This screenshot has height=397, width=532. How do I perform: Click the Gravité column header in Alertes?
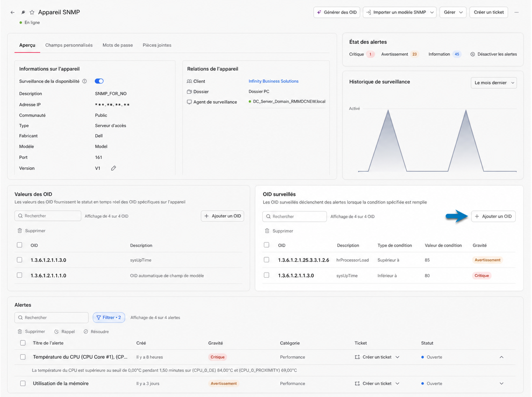[x=215, y=343]
